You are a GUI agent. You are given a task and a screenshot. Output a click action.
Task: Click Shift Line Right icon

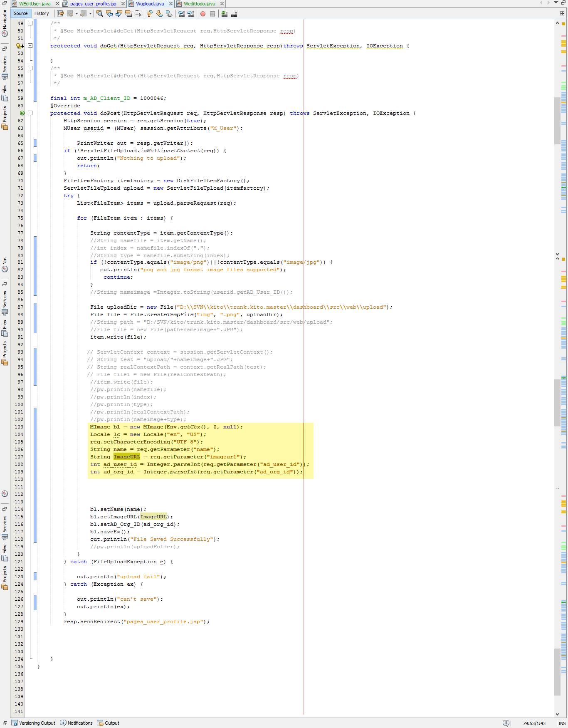pyautogui.click(x=191, y=13)
